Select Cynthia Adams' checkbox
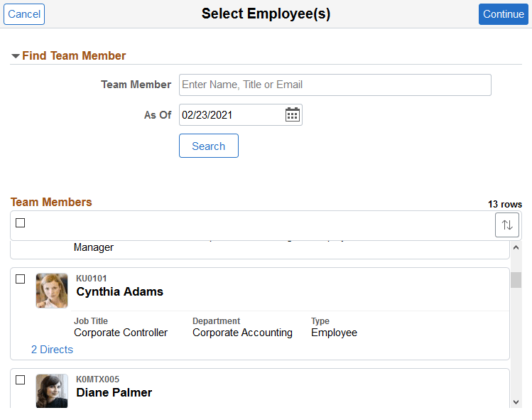This screenshot has width=532, height=420. pos(21,279)
